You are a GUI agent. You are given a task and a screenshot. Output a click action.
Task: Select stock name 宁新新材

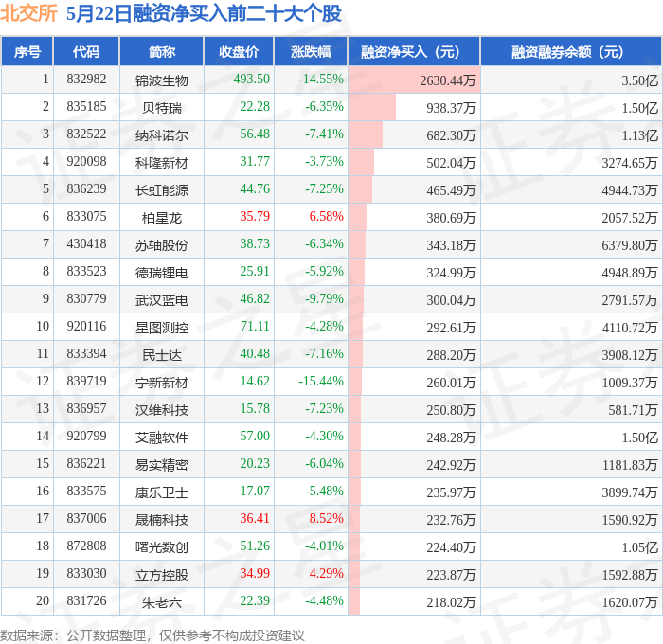pyautogui.click(x=162, y=383)
